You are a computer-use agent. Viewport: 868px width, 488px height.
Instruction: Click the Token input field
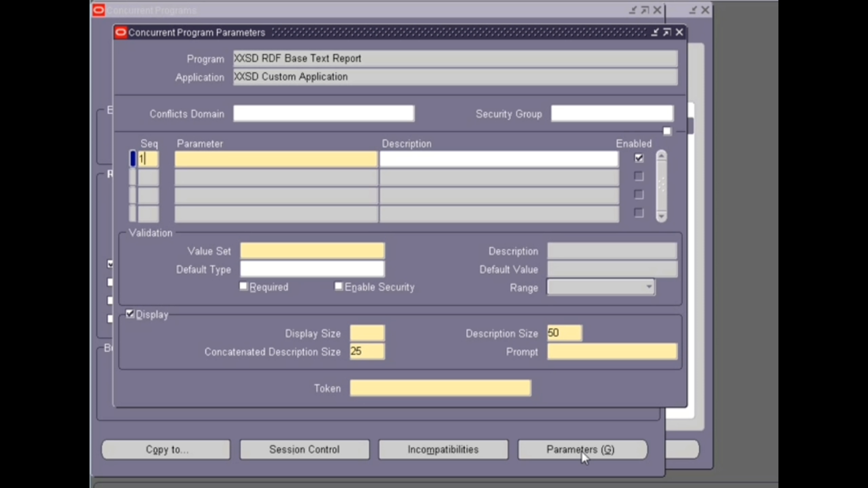[440, 388]
